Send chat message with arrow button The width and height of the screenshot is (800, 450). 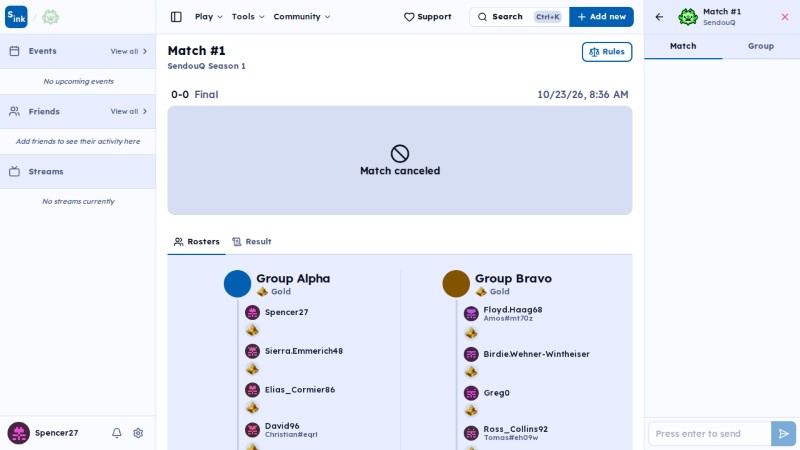(x=783, y=434)
